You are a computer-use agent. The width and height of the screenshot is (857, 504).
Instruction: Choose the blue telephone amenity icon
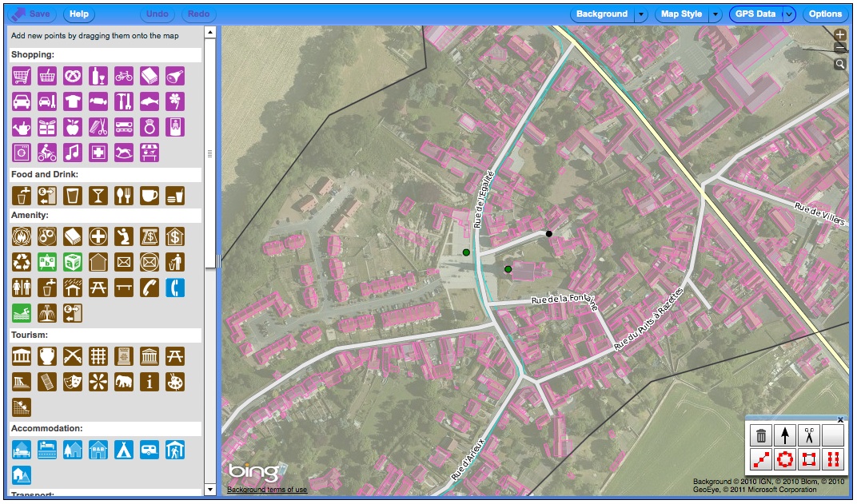coord(175,288)
